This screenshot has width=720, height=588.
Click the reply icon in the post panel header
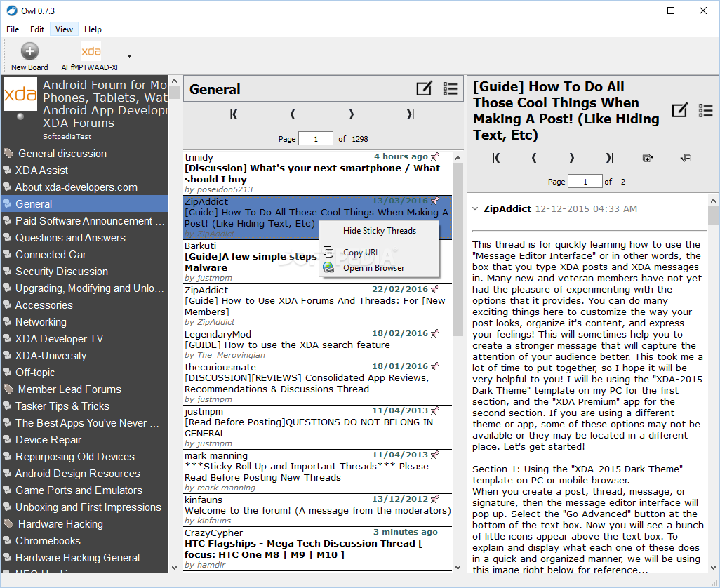click(x=679, y=110)
